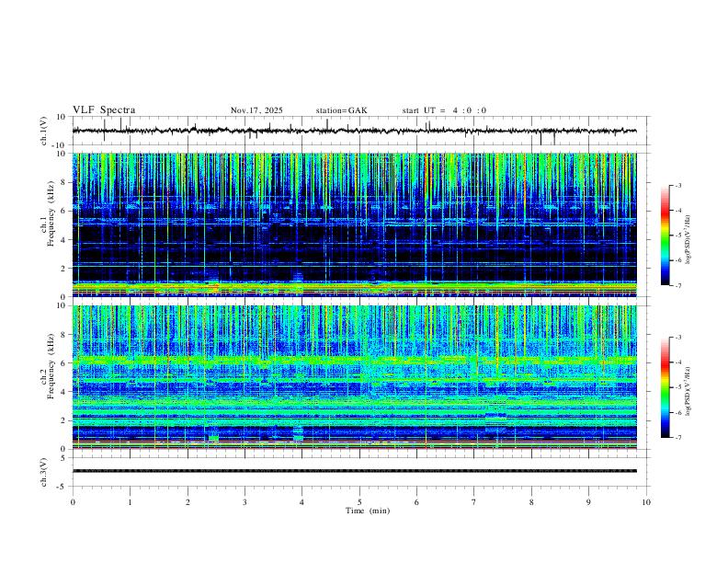The image size is (728, 563).
Task: Click the log(PSD) label beside ch.2 color bar
Action: tap(688, 391)
